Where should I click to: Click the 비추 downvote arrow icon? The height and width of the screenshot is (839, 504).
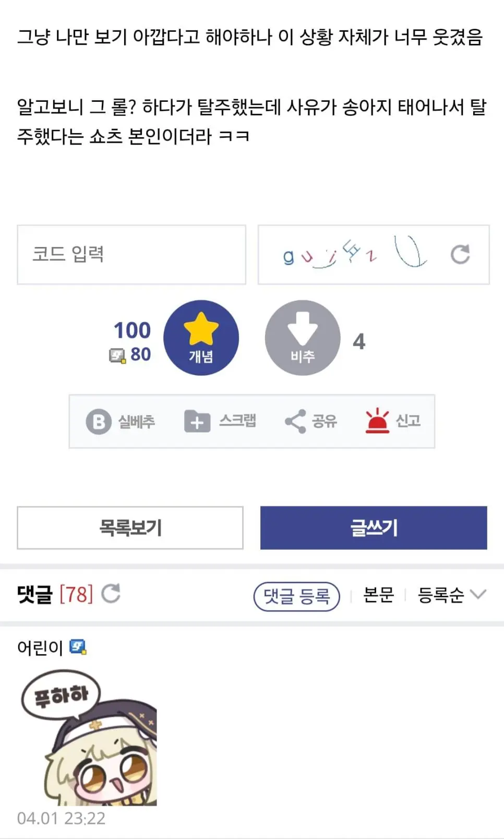[x=302, y=329]
